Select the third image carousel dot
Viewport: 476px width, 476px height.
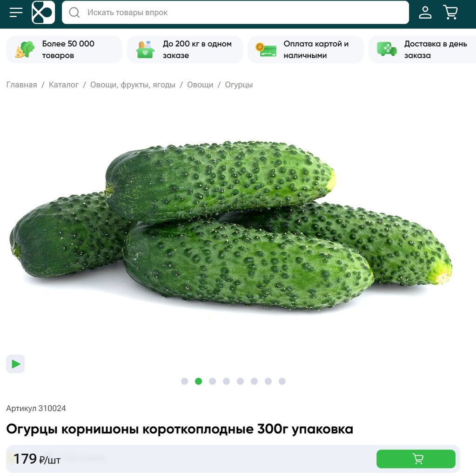coord(213,381)
